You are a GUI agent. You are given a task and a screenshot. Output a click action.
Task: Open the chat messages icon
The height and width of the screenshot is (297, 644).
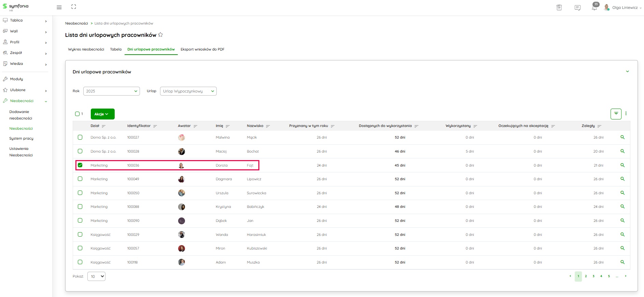pos(577,8)
